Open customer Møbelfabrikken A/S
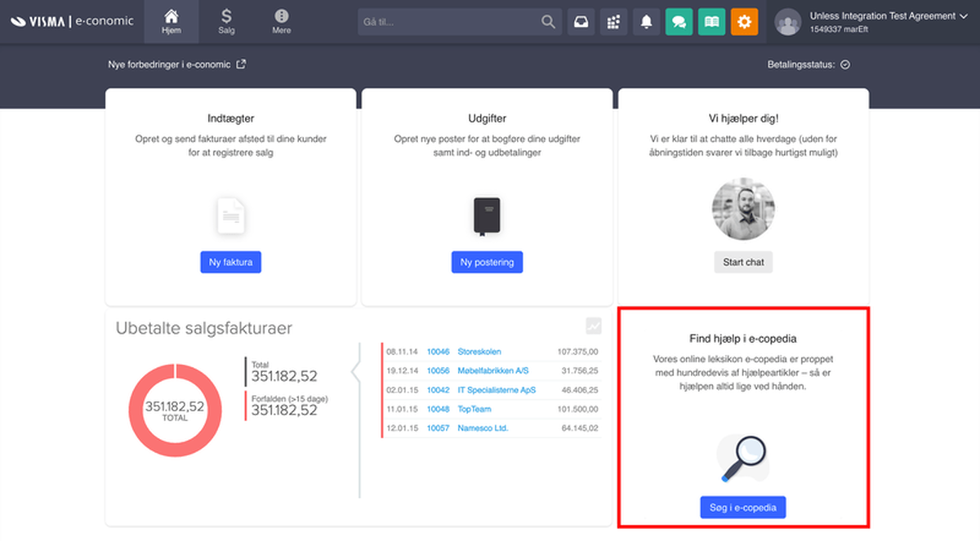The width and height of the screenshot is (980, 541). click(x=493, y=370)
